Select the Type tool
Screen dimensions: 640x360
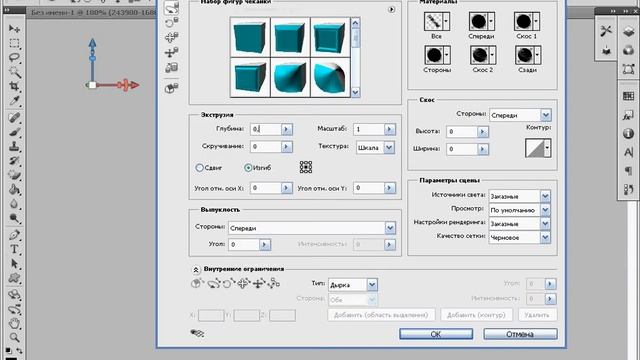click(x=14, y=249)
